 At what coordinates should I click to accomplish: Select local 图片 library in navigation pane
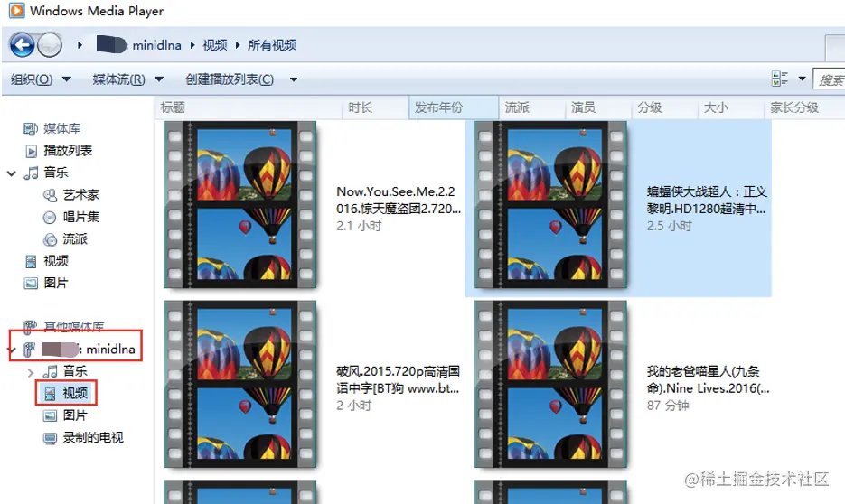[55, 283]
